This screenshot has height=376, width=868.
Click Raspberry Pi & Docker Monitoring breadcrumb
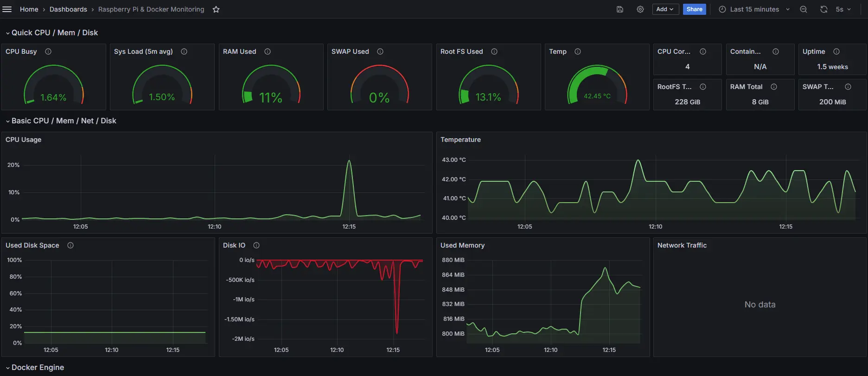point(151,9)
